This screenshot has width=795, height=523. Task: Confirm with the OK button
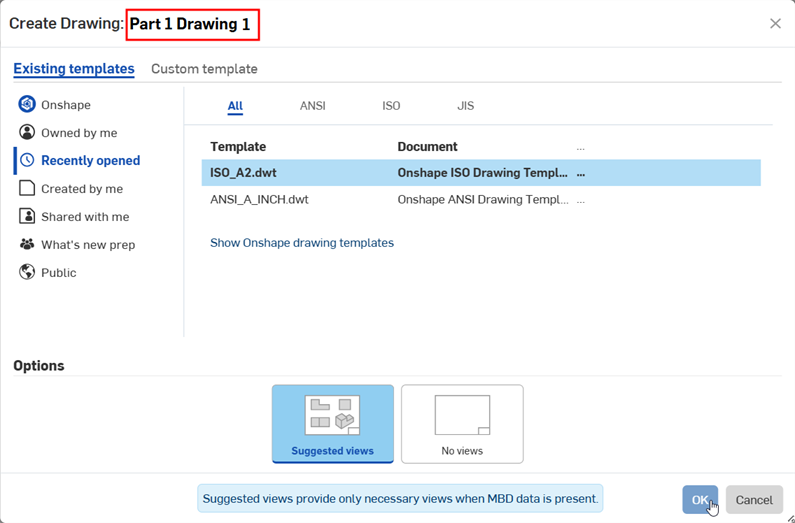(x=700, y=500)
